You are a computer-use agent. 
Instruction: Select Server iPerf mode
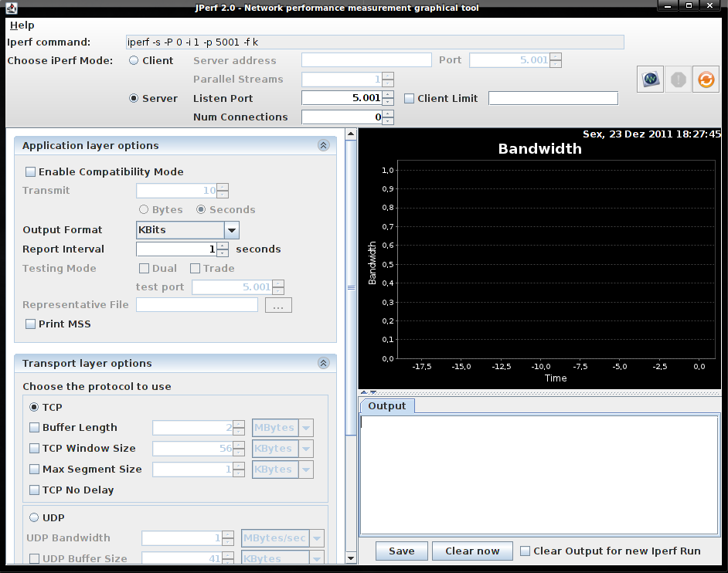(x=134, y=98)
